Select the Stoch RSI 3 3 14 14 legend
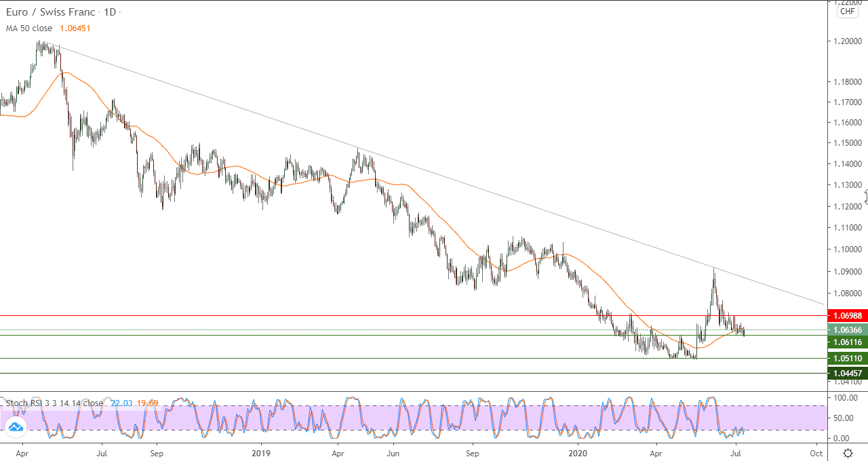 click(x=54, y=403)
